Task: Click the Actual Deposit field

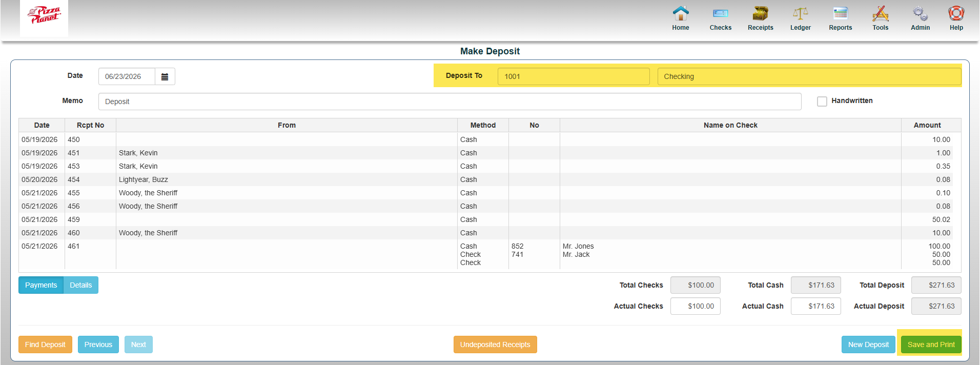Action: (936, 306)
